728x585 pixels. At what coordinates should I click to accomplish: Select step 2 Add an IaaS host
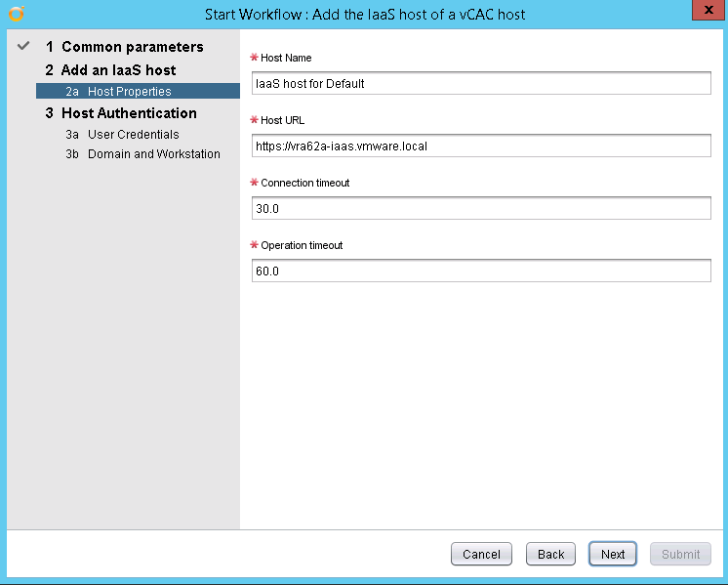click(x=118, y=70)
